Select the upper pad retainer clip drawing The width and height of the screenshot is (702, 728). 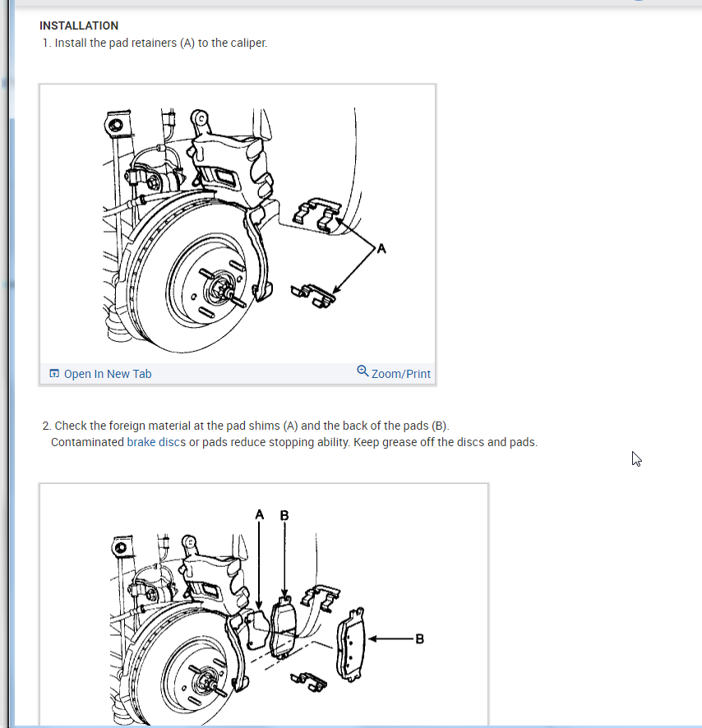point(318,215)
